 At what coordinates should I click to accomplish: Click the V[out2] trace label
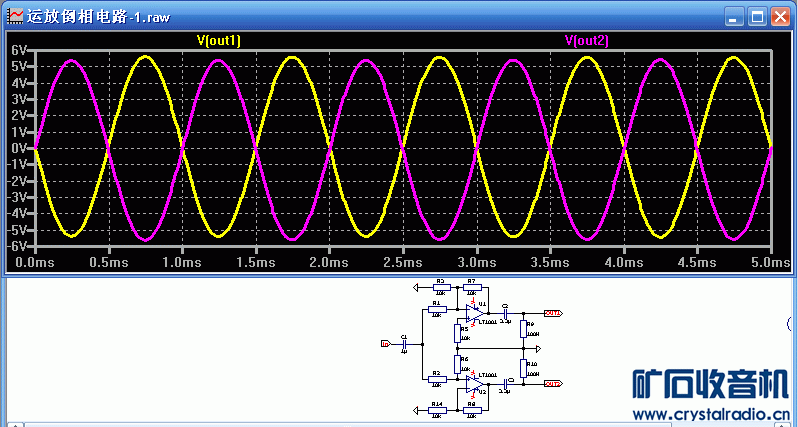[587, 40]
